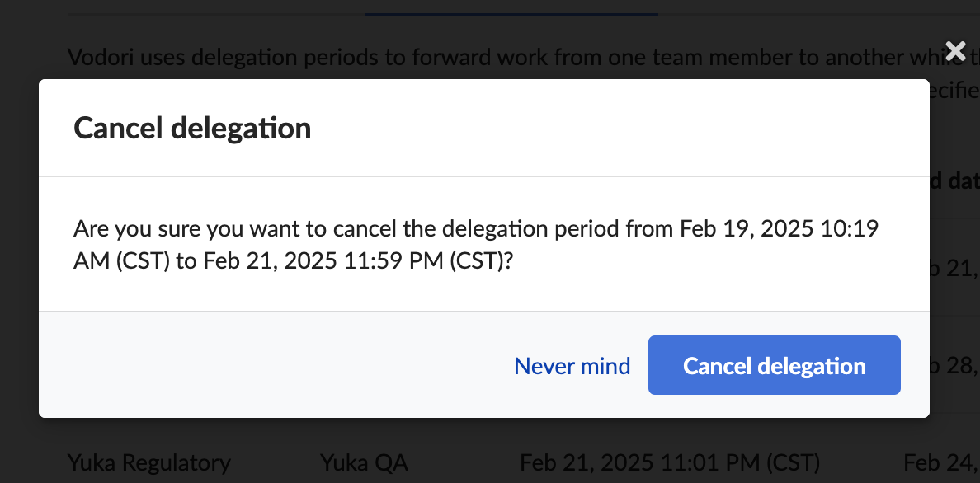Click the partially visible Feb 24 end date
The image size is (980, 483).
pos(942,462)
